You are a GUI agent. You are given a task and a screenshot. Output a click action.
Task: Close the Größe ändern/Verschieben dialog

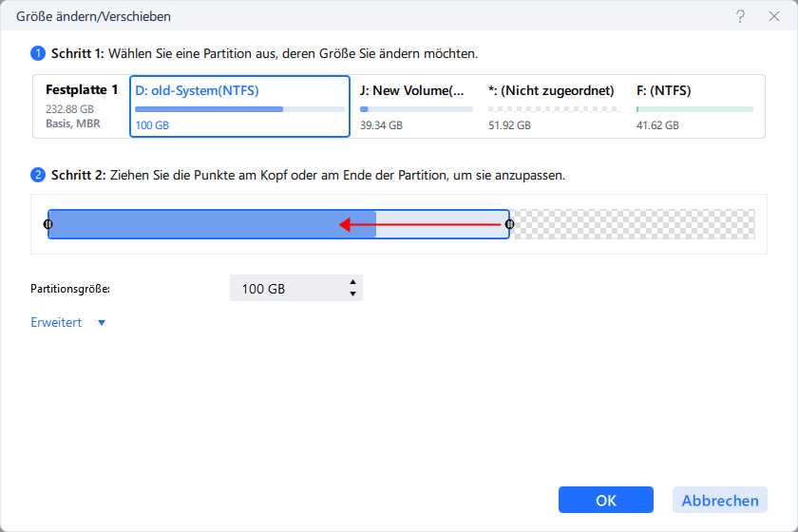tap(774, 16)
